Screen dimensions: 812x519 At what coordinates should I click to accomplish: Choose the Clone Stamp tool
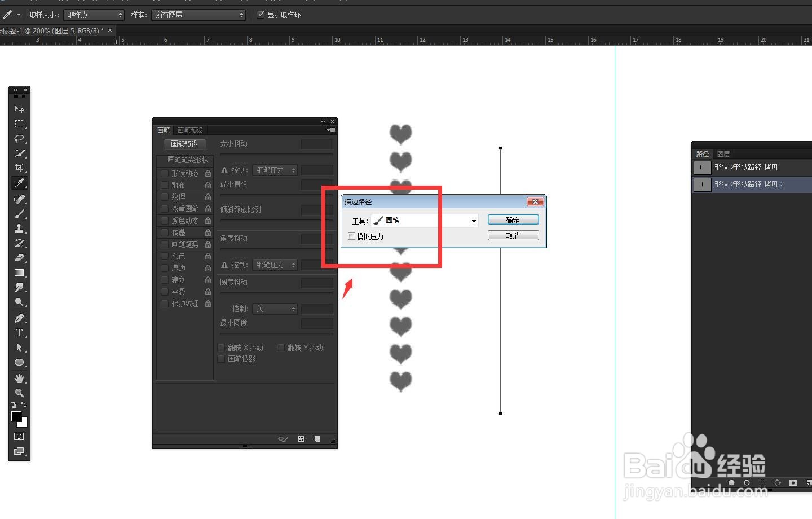pos(20,228)
